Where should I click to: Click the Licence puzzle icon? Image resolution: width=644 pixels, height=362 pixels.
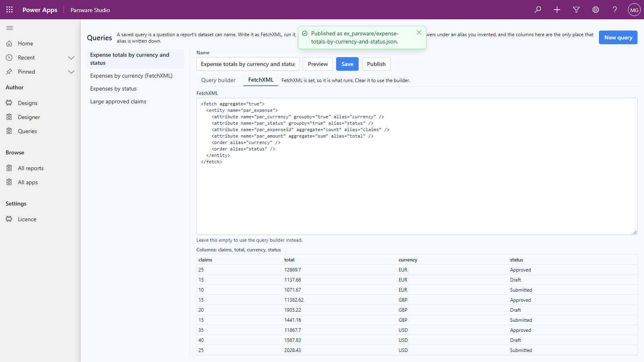tap(9, 219)
